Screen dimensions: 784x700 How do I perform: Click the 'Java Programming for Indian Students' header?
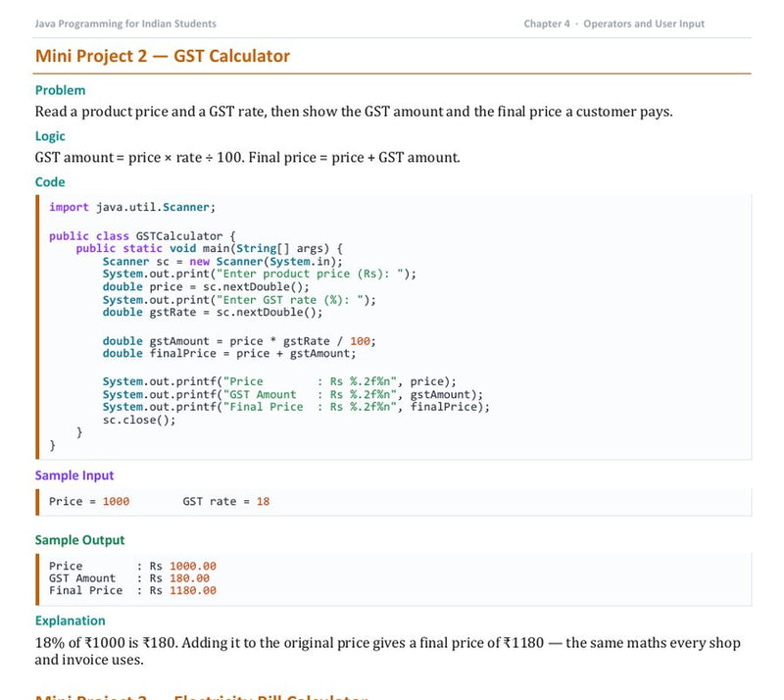[125, 24]
